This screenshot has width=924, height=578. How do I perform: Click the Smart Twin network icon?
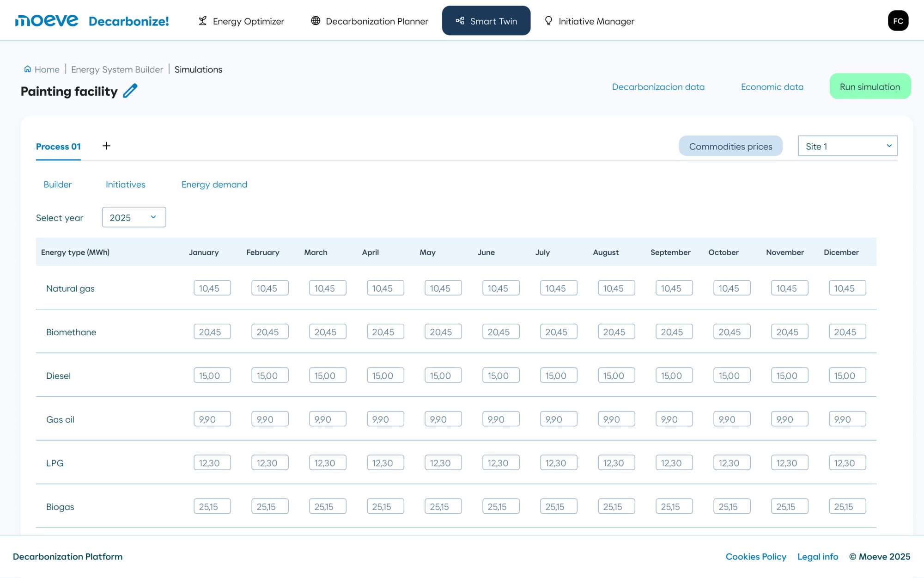tap(460, 21)
